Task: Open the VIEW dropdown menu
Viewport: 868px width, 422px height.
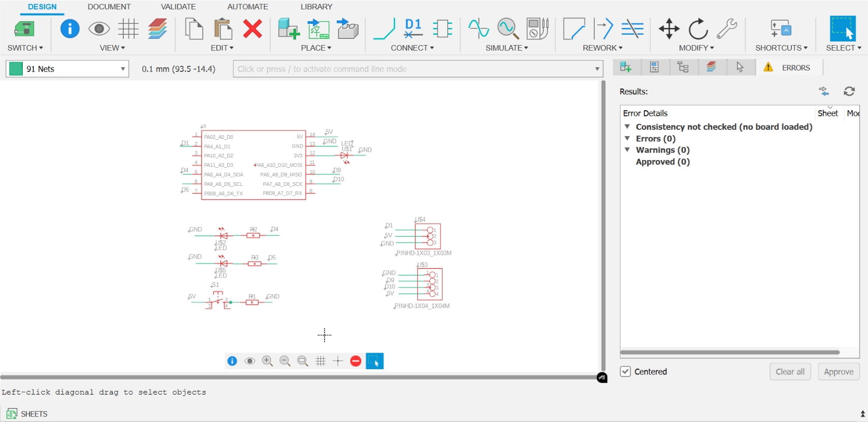Action: (x=112, y=48)
